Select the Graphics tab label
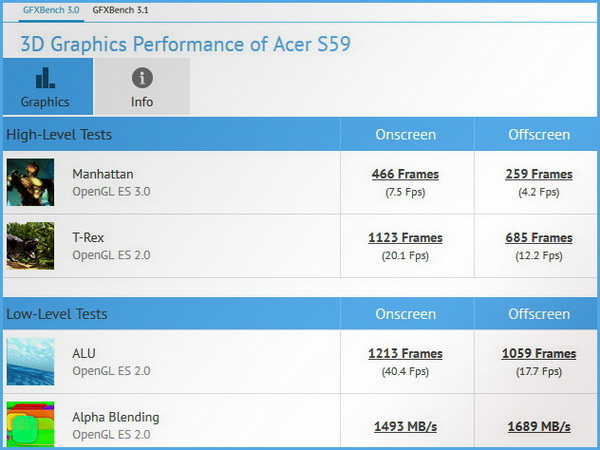The image size is (600, 450). coord(45,102)
